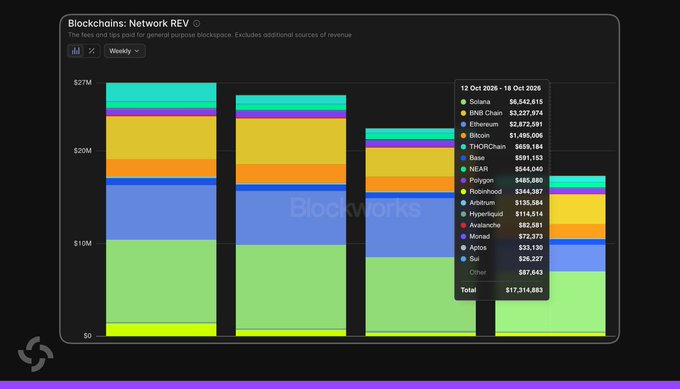The height and width of the screenshot is (389, 680).
Task: Click the Blockchains: Network REV title
Action: [x=128, y=23]
